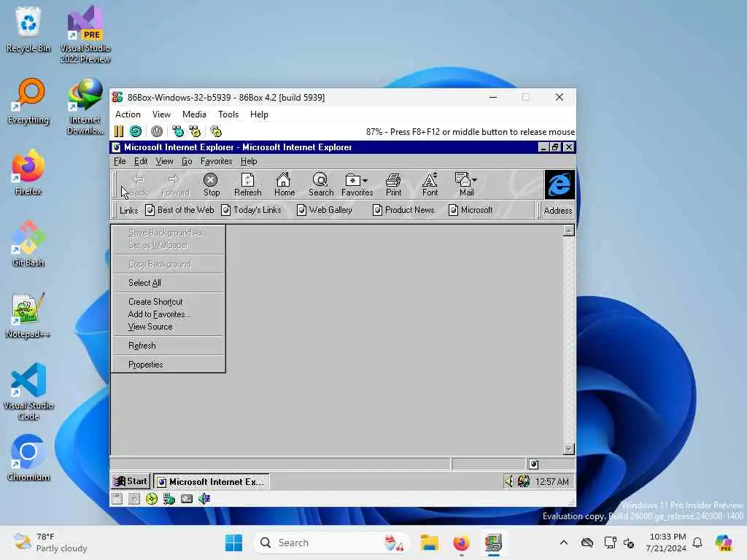Image resolution: width=747 pixels, height=560 pixels.
Task: Click the Windows 11 Search box
Action: [x=332, y=542]
